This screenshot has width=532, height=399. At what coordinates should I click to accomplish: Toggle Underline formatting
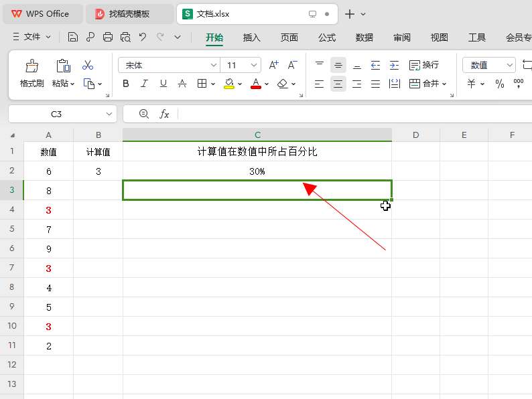coord(163,84)
